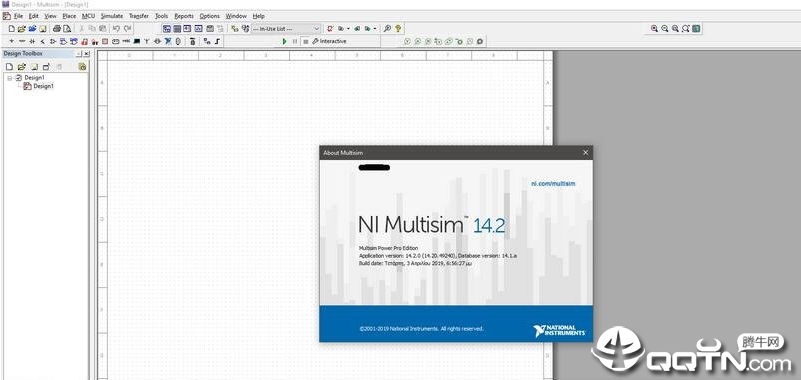This screenshot has height=380, width=801.
Task: Click the National Instruments logo
Action: 559,330
